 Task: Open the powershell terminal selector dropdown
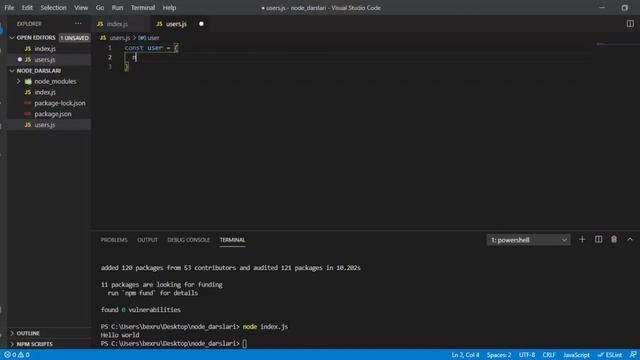[528, 240]
